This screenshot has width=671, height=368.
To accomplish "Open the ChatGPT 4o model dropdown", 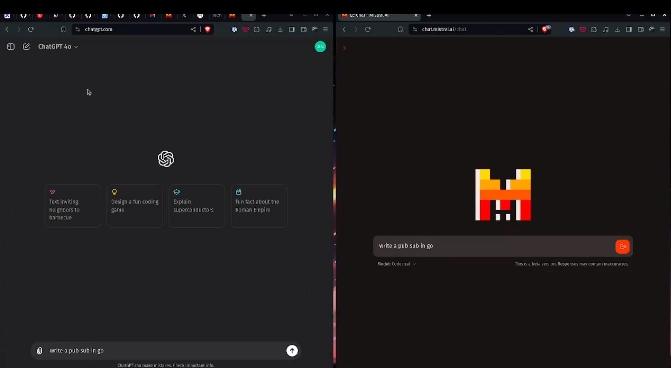I will pos(58,47).
